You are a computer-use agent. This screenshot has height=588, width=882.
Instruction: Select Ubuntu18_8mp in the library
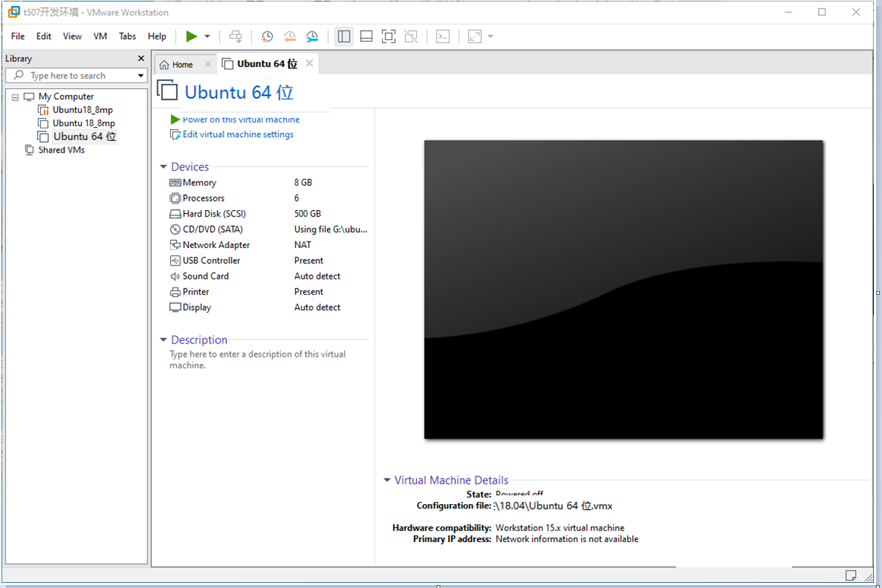pyautogui.click(x=82, y=110)
